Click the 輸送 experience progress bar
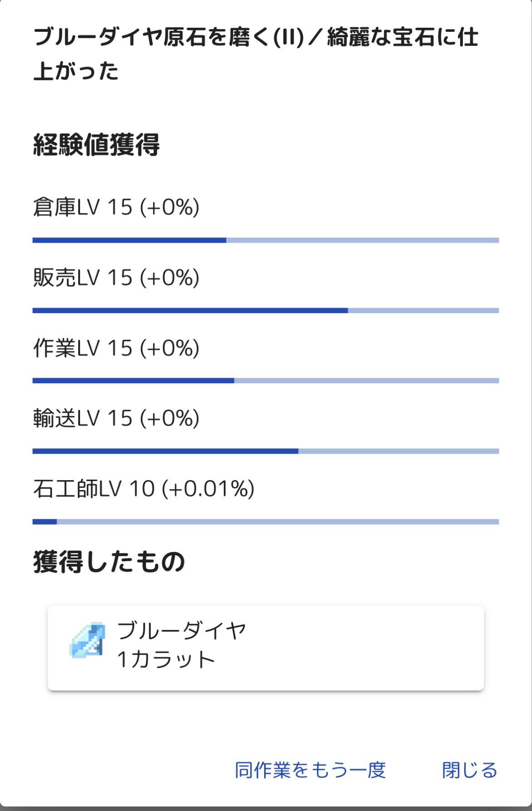 click(266, 451)
